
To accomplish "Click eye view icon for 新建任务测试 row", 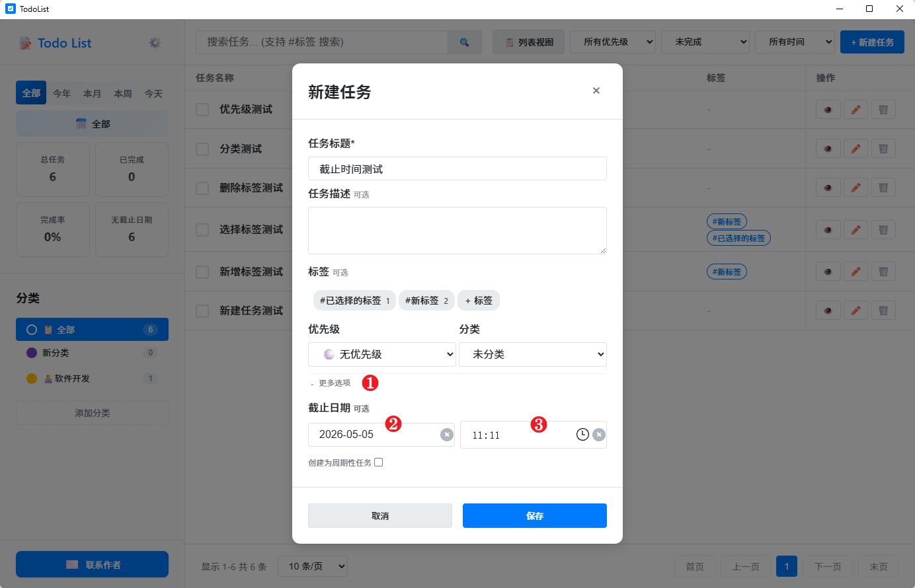I will (x=828, y=311).
